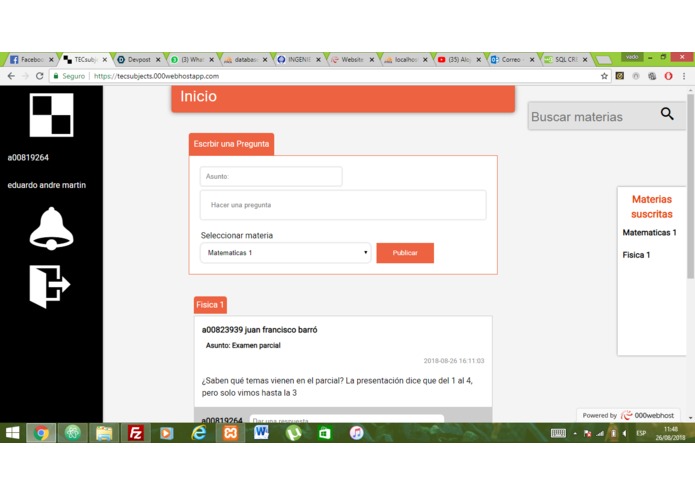Click the checkered TECsubjects logo
The width and height of the screenshot is (695, 494).
coord(51,115)
